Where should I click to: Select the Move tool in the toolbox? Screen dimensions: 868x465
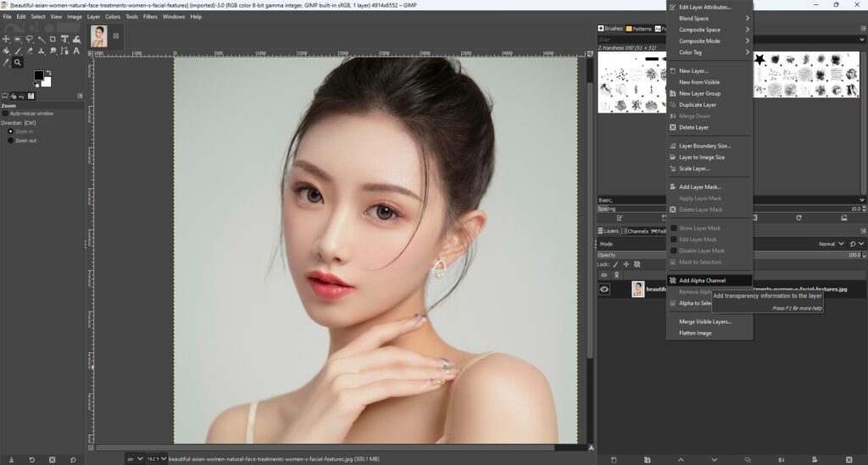pyautogui.click(x=6, y=39)
